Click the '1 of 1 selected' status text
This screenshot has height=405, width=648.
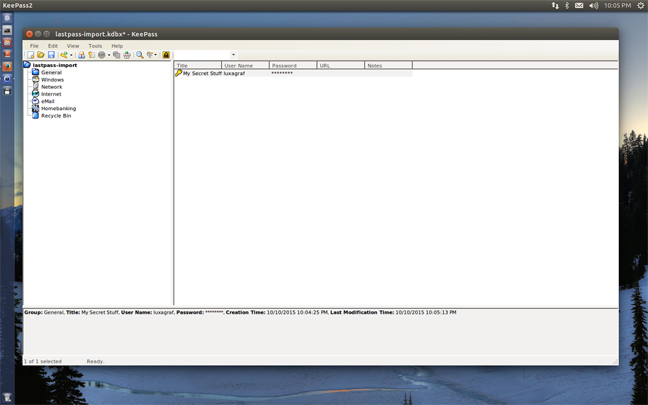coord(43,361)
